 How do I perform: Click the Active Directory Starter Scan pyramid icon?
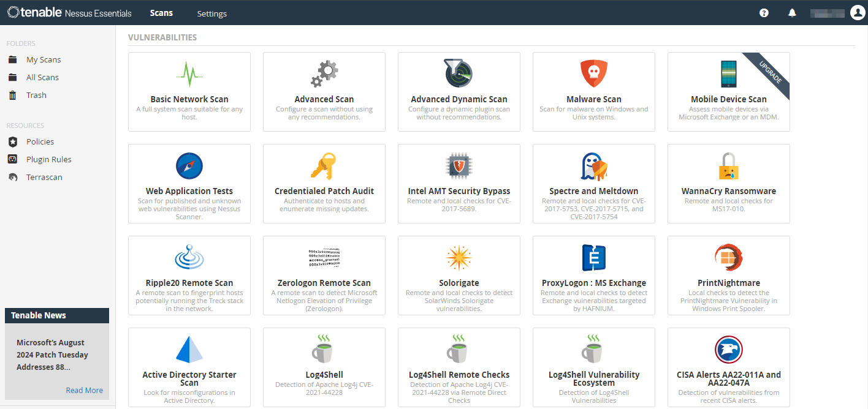189,350
